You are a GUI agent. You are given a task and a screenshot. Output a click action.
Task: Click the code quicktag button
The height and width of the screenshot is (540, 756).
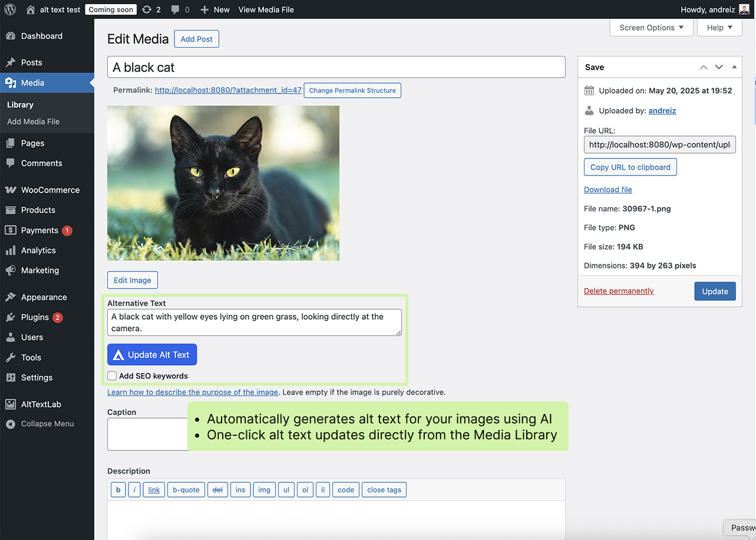tap(346, 490)
